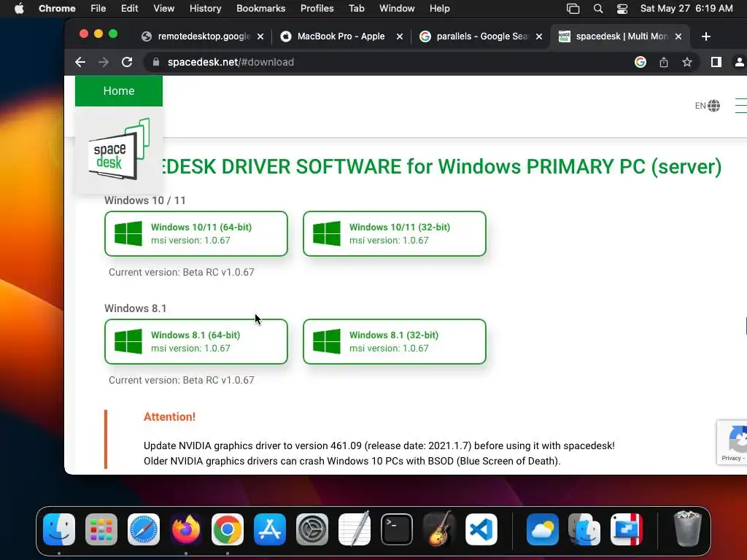
Task: Open Migration Assistant from the Dock
Action: coord(584,529)
